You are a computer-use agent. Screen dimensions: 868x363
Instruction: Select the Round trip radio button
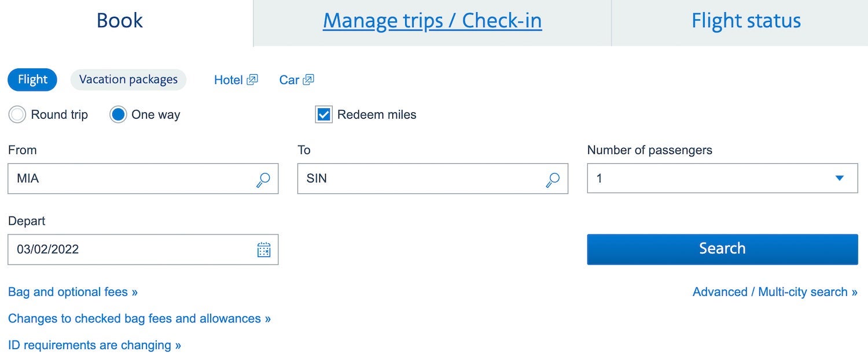(17, 115)
